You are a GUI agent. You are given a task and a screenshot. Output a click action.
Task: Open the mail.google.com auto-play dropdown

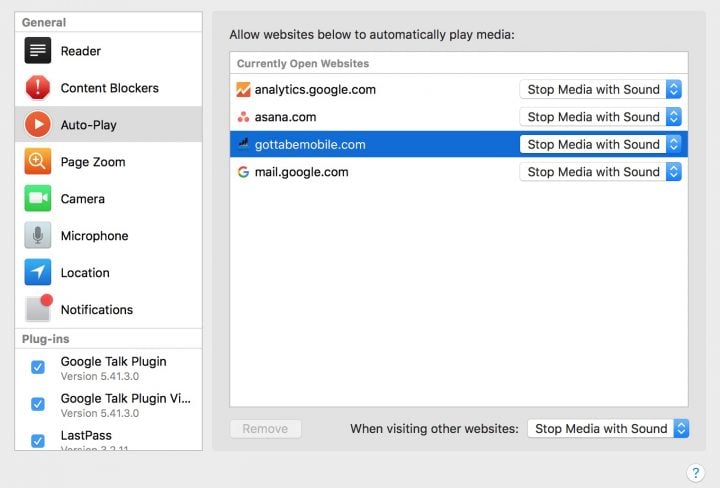[x=601, y=172]
